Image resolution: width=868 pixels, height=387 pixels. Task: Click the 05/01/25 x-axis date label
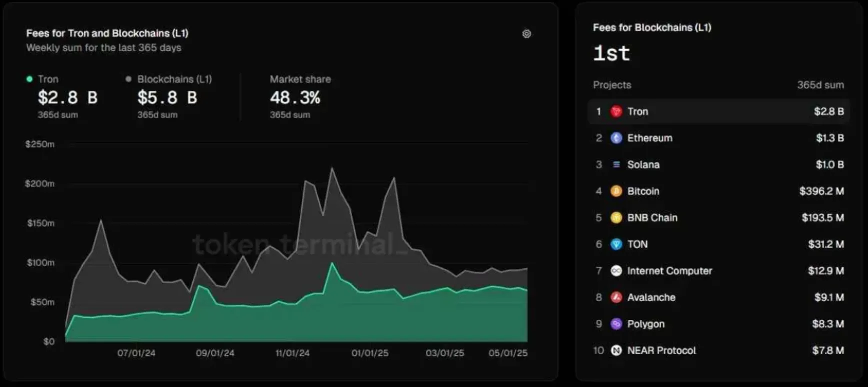(508, 353)
